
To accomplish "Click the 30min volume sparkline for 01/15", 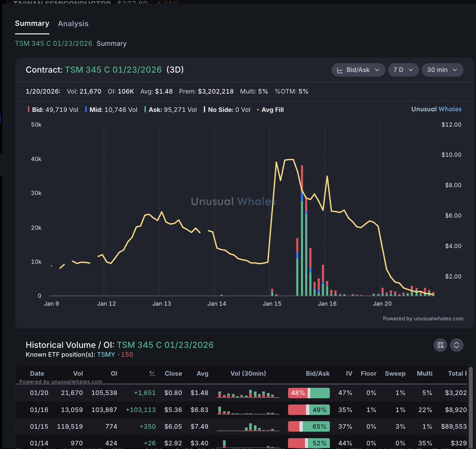I will 248,427.
